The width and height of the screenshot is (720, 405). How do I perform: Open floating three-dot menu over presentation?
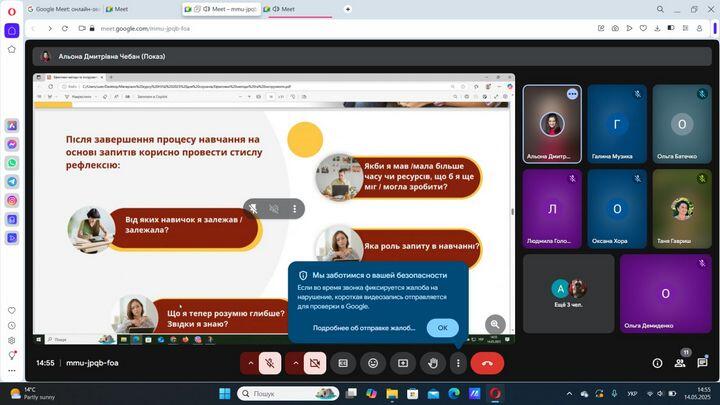294,209
